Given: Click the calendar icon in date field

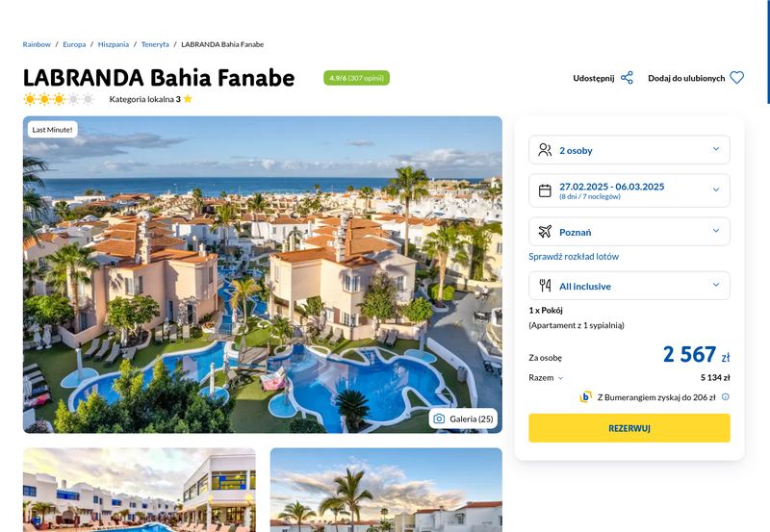Looking at the screenshot, I should point(545,190).
